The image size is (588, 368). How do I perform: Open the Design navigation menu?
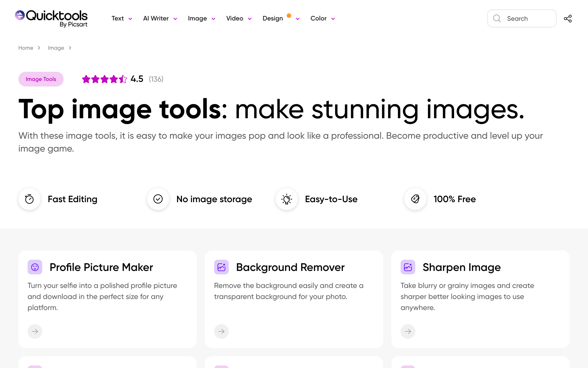(273, 18)
